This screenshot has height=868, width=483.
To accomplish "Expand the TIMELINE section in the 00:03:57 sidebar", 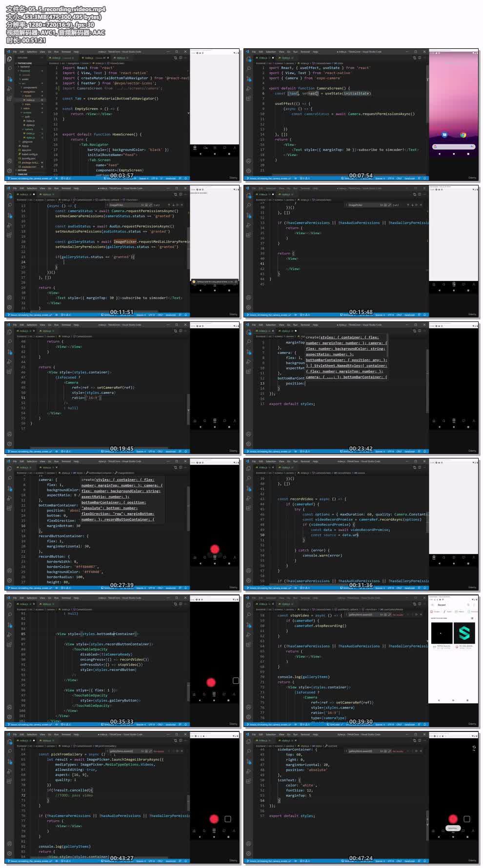I will coord(22,174).
